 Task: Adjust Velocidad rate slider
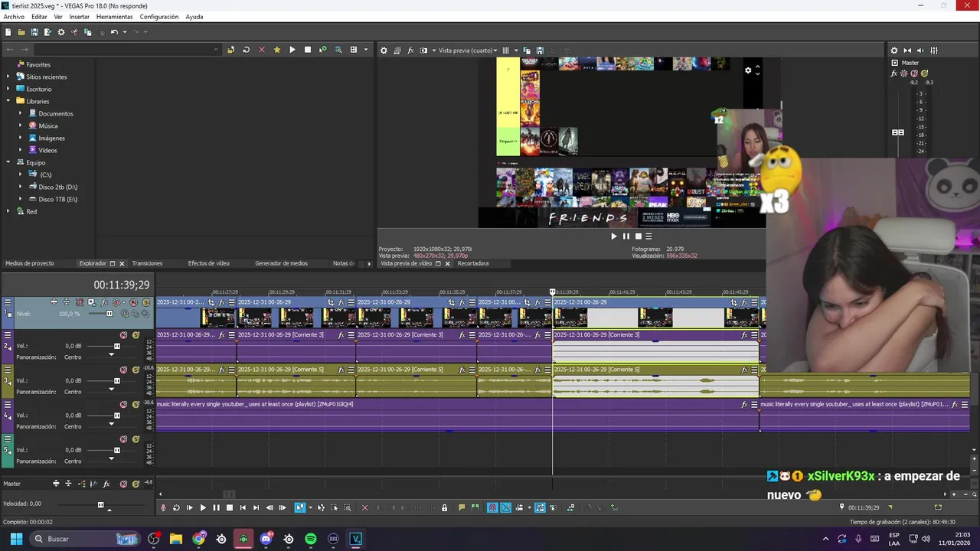(x=100, y=504)
